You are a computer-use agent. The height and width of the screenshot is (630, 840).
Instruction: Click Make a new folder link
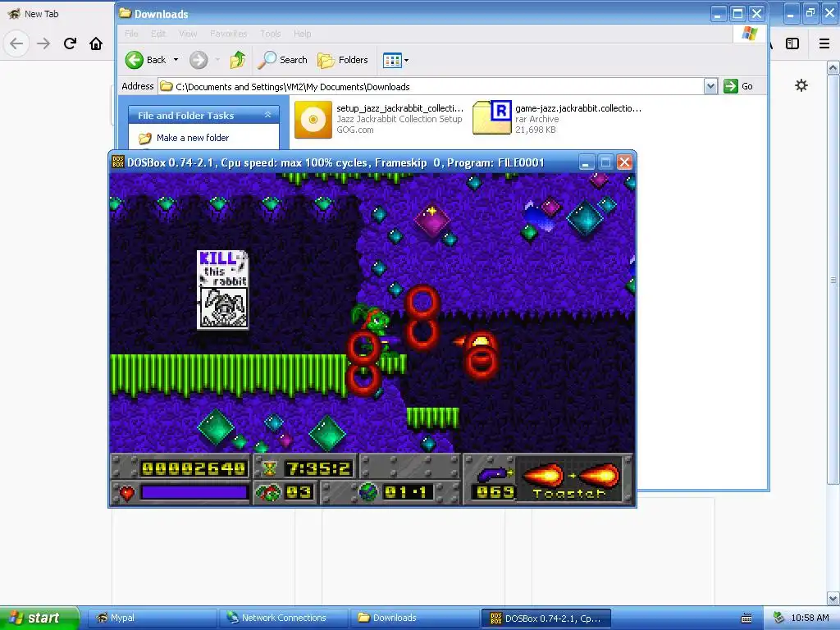click(192, 138)
